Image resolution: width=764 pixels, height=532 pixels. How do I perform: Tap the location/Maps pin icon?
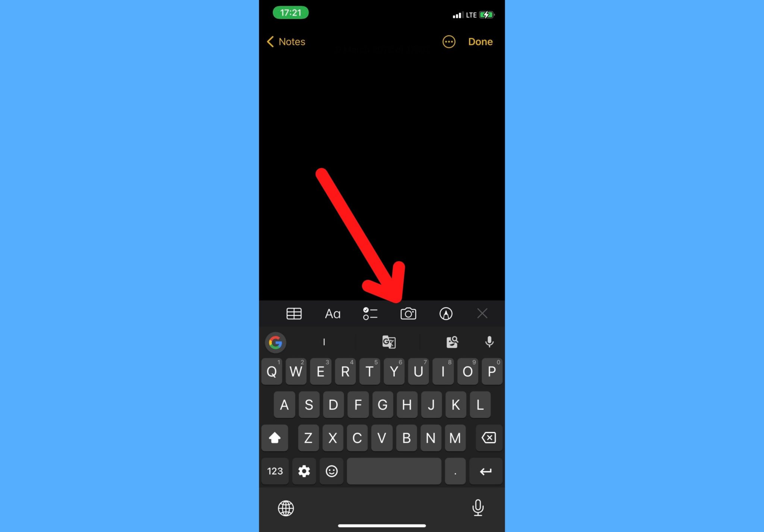tap(446, 313)
